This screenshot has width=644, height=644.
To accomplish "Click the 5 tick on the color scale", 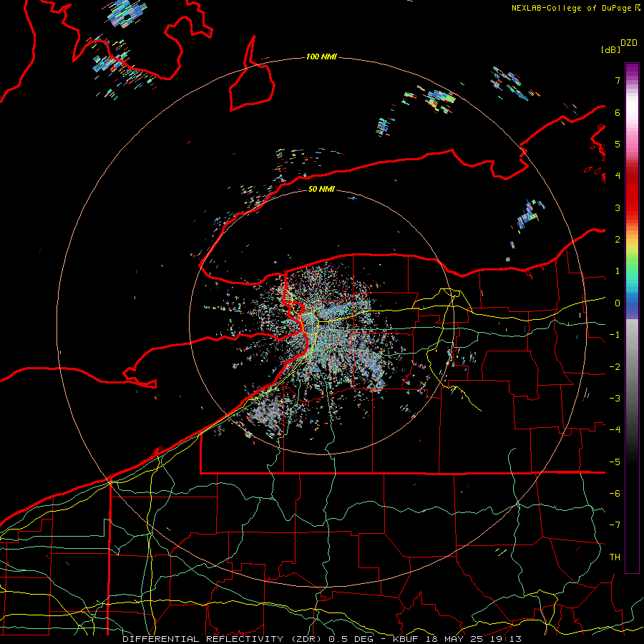I will tap(618, 144).
